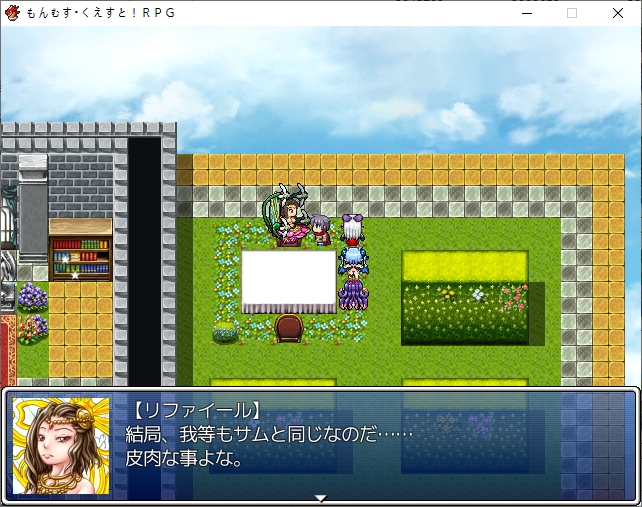Click the dialogue line 結局、我等もサムと同じなのだ……
Viewport: 642px width, 507px height.
coord(269,435)
